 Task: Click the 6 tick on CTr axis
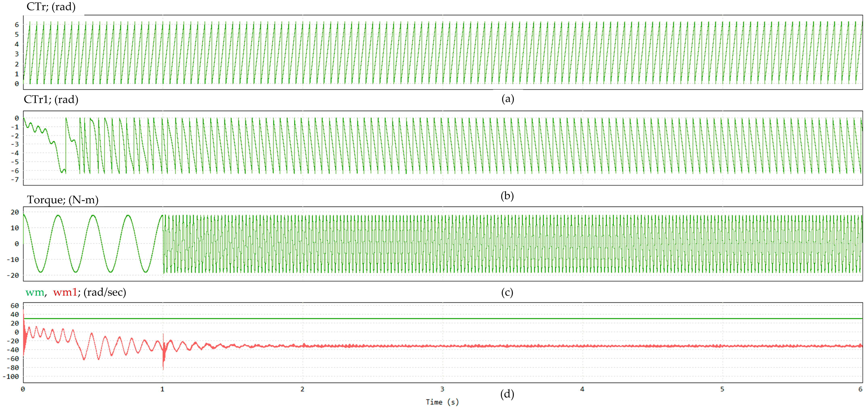(x=17, y=25)
